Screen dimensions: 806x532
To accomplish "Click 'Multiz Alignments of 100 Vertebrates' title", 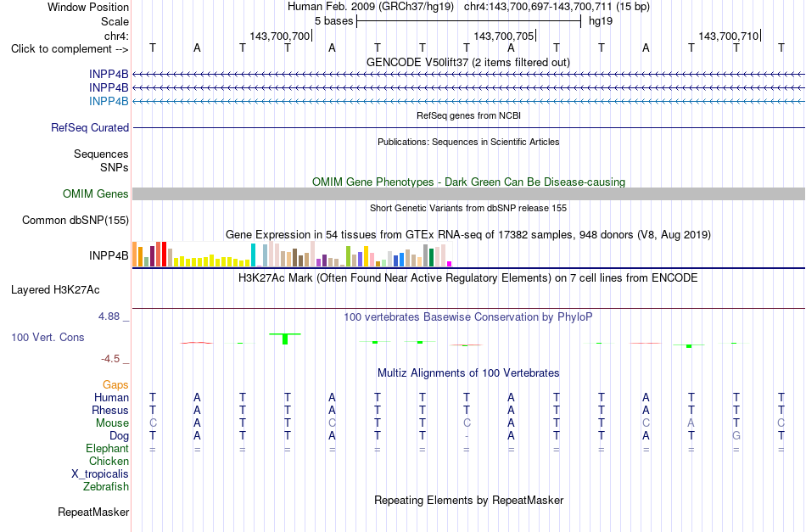I will (468, 373).
